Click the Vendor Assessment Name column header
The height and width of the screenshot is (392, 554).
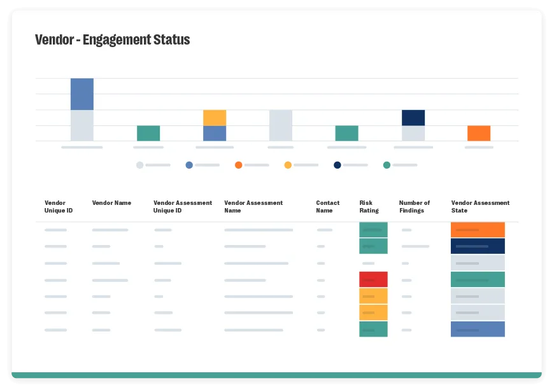tap(253, 207)
